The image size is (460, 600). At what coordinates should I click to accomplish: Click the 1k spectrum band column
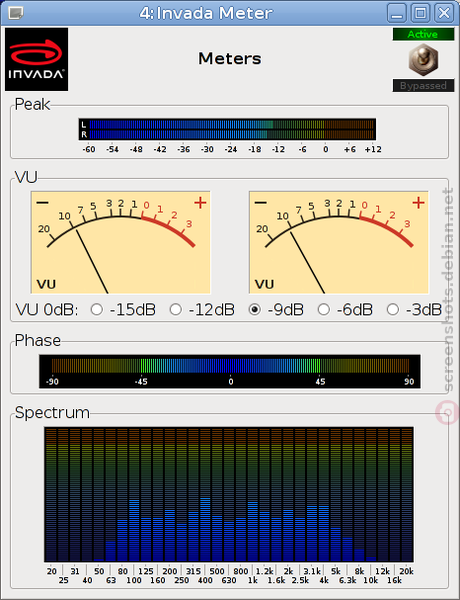[253, 494]
